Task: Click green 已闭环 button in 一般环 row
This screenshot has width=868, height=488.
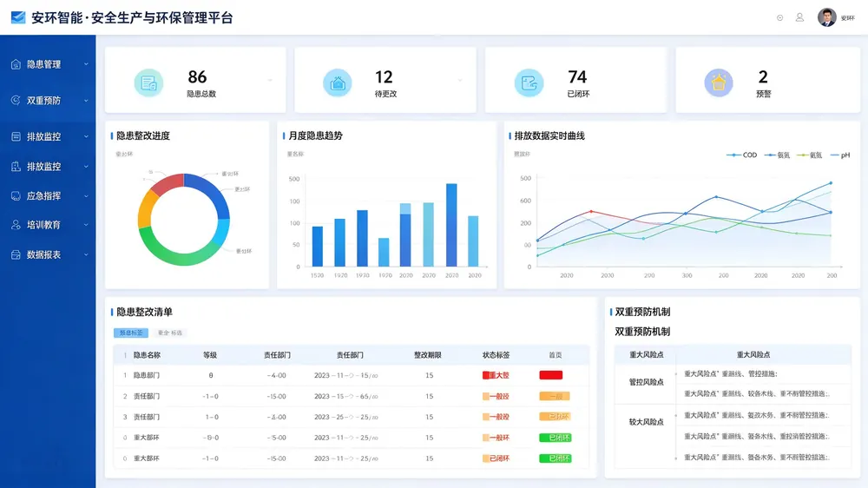Action: coord(556,438)
